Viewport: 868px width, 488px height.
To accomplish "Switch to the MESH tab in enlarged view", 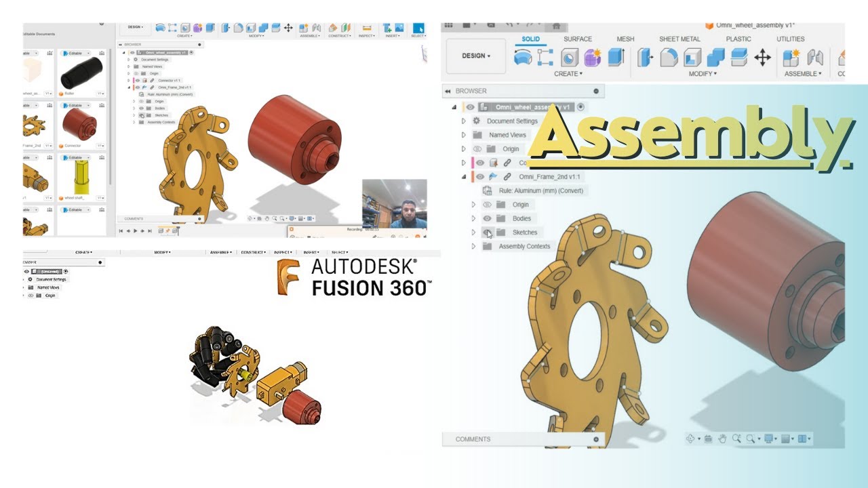I will coord(625,39).
